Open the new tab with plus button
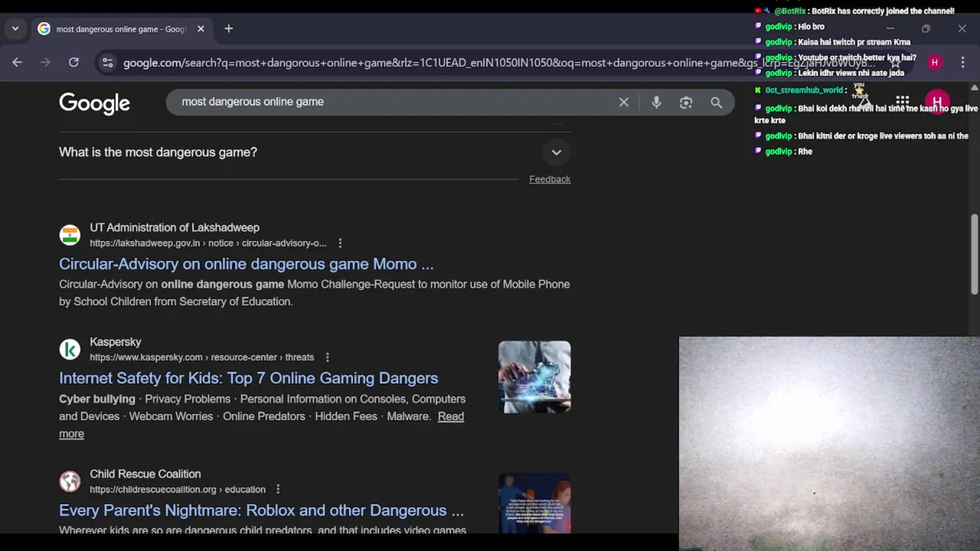This screenshot has width=980, height=551. tap(228, 29)
